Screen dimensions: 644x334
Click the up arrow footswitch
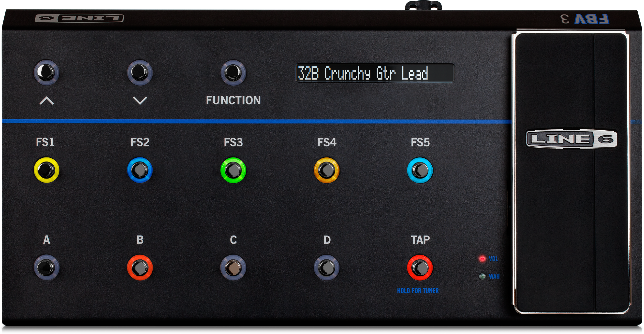click(x=47, y=72)
